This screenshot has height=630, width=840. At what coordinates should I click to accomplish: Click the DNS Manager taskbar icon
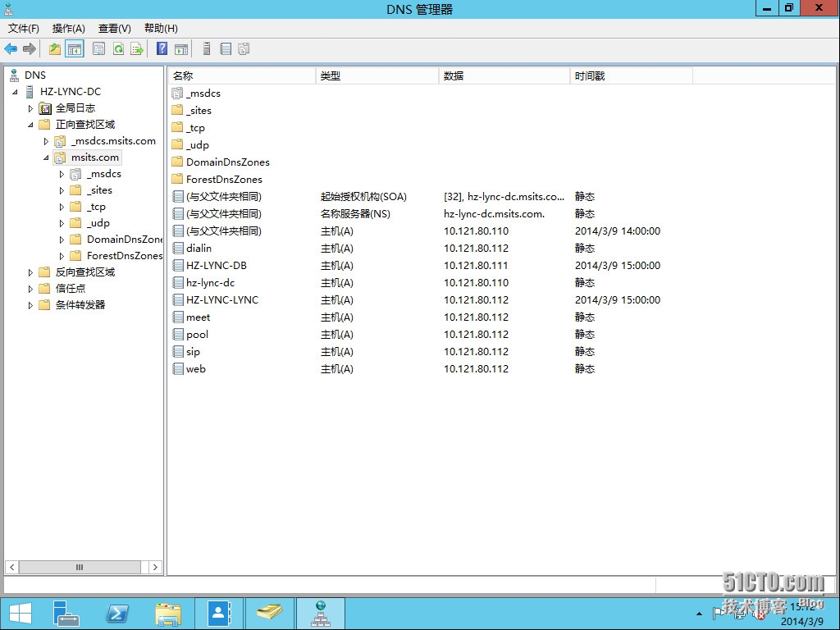(321, 614)
